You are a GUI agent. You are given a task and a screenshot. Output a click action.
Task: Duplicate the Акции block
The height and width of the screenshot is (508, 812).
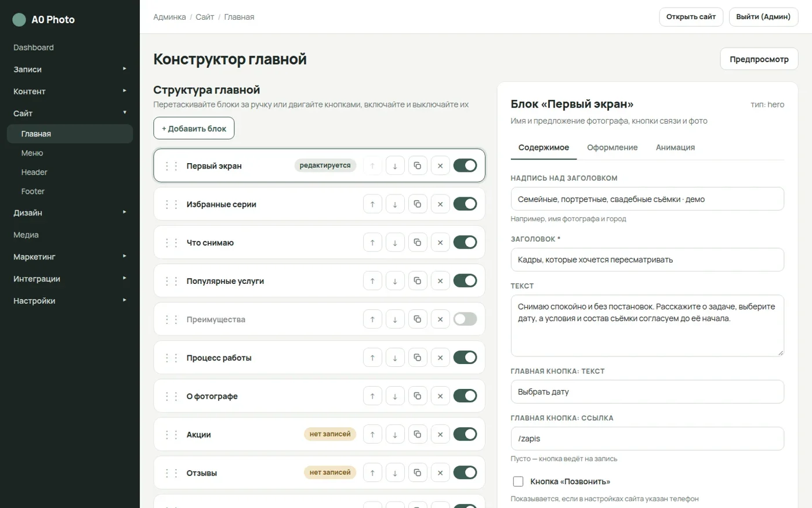tap(418, 434)
